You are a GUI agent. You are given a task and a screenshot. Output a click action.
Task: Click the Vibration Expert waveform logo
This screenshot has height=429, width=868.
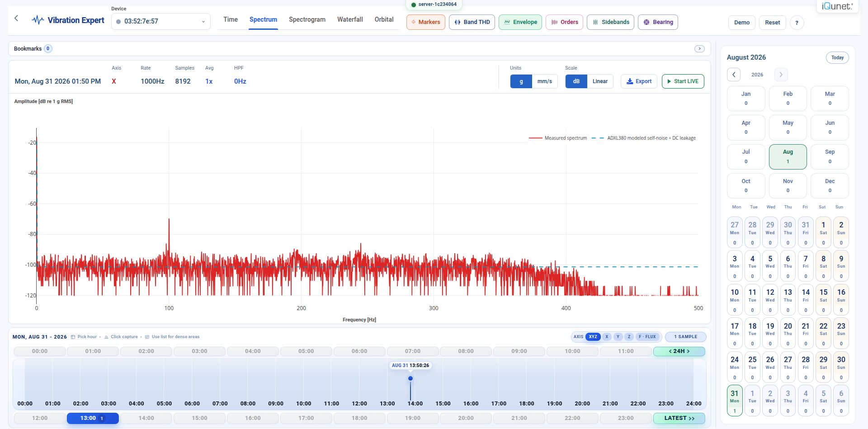(38, 20)
